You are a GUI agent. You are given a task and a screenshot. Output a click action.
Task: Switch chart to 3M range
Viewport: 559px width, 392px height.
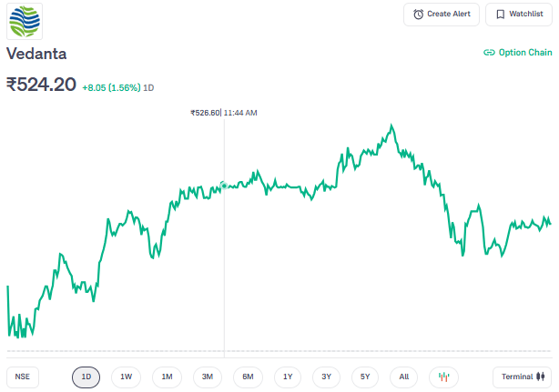(x=207, y=377)
